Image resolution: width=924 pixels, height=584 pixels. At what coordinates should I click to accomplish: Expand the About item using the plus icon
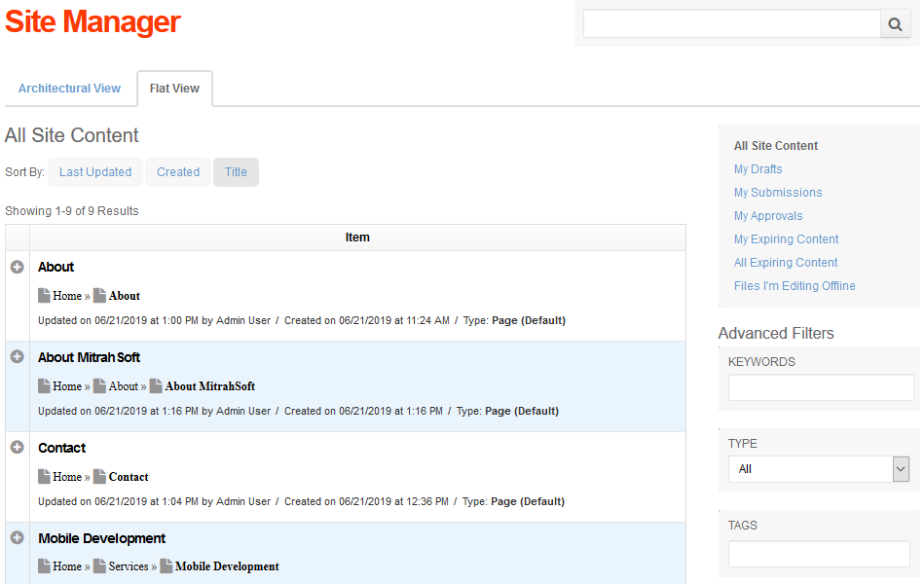[16, 266]
